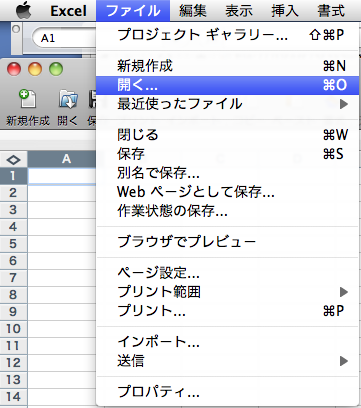Screen dimensions: 361x408
Task: Click the Name Box showing A1
Action: pos(63,38)
